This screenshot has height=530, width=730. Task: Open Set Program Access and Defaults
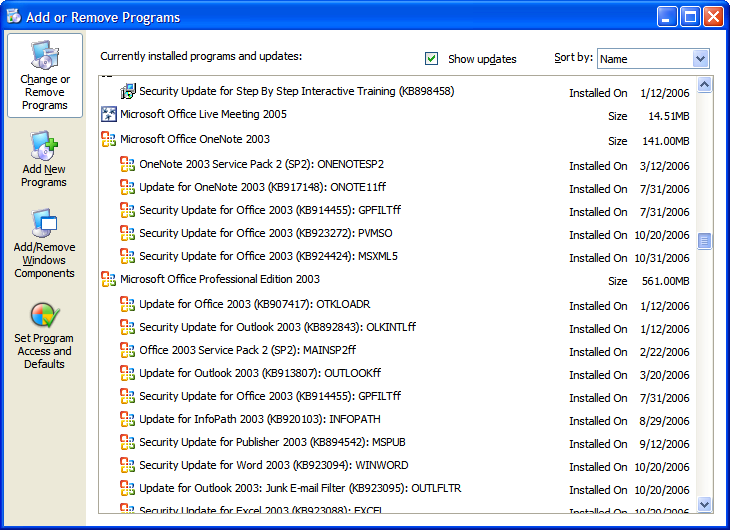coord(44,335)
